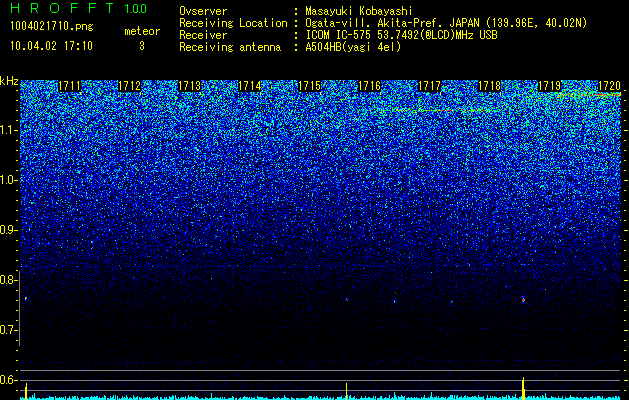Click the 1.1 frequency axis label
This screenshot has height=400, width=629.
coord(7,130)
